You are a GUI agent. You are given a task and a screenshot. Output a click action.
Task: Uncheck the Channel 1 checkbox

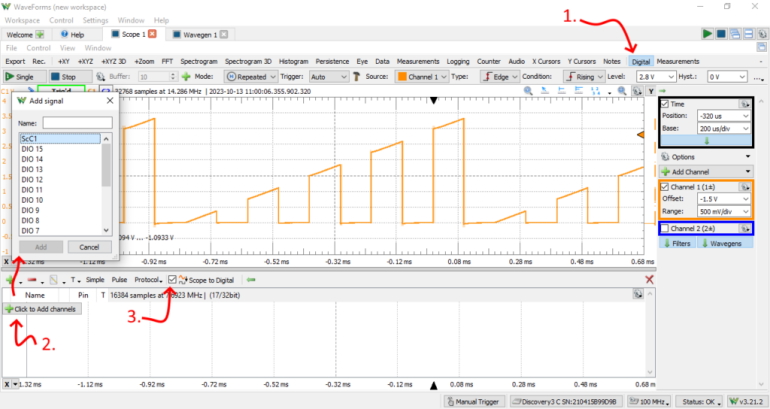point(666,188)
